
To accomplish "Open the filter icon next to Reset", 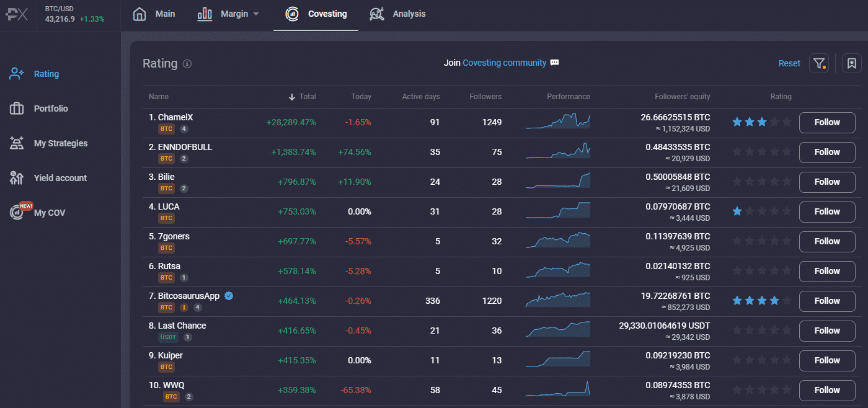I will point(819,63).
